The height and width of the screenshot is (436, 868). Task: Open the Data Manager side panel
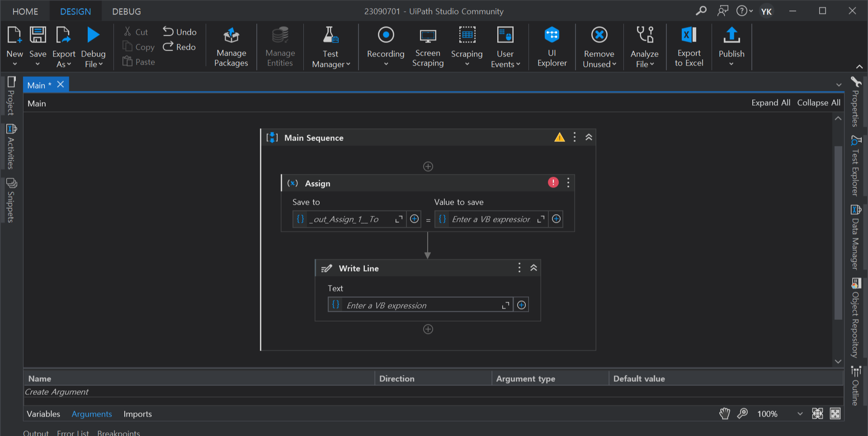855,237
